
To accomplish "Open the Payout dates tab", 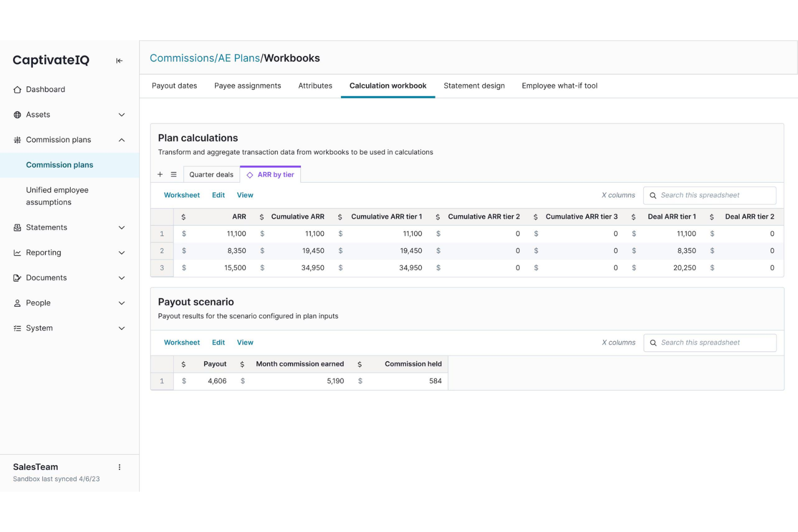I will click(x=174, y=86).
